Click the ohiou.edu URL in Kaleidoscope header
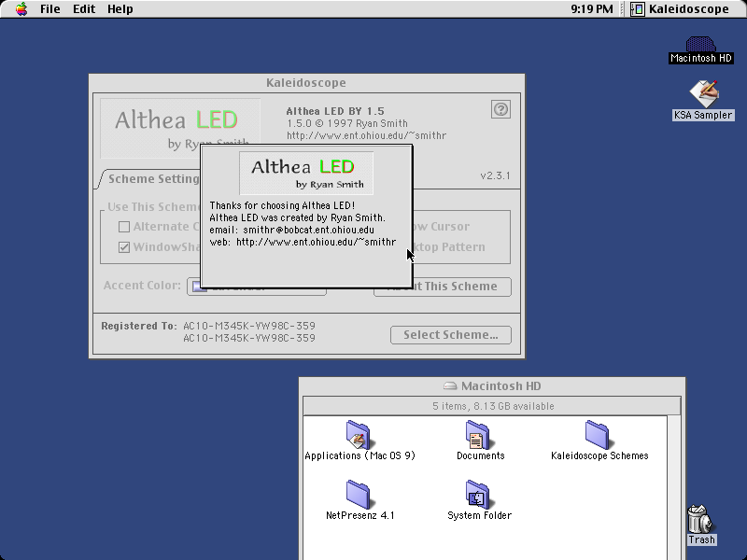The height and width of the screenshot is (560, 747). 366,135
